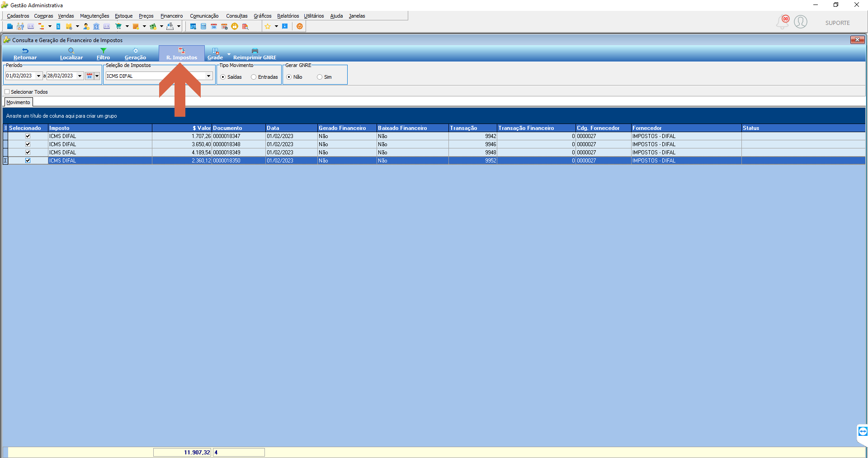Select the Saídas radio button
The image size is (868, 458).
[x=223, y=77]
